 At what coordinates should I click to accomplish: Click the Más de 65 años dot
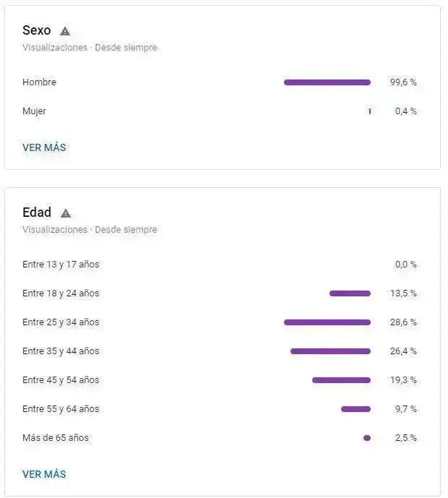(367, 438)
